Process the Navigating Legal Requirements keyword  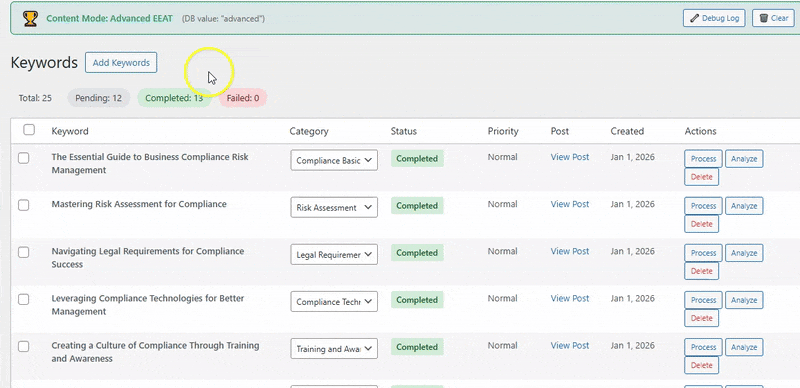tap(703, 253)
